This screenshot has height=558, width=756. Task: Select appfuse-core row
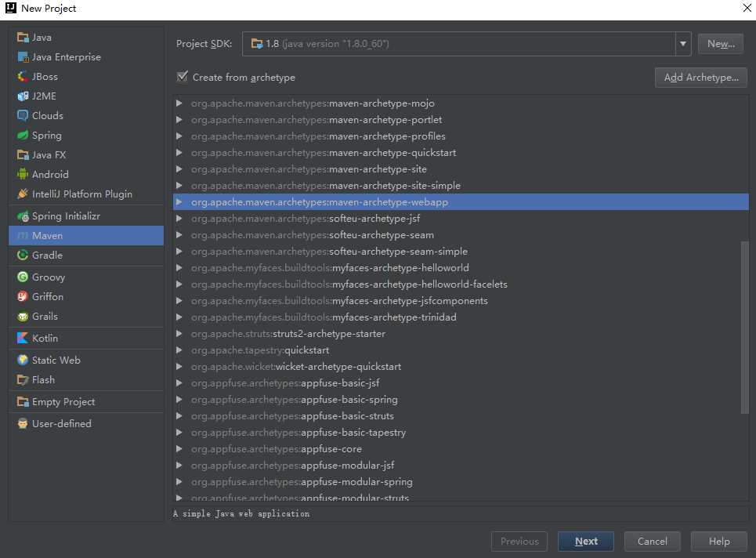[x=461, y=448]
